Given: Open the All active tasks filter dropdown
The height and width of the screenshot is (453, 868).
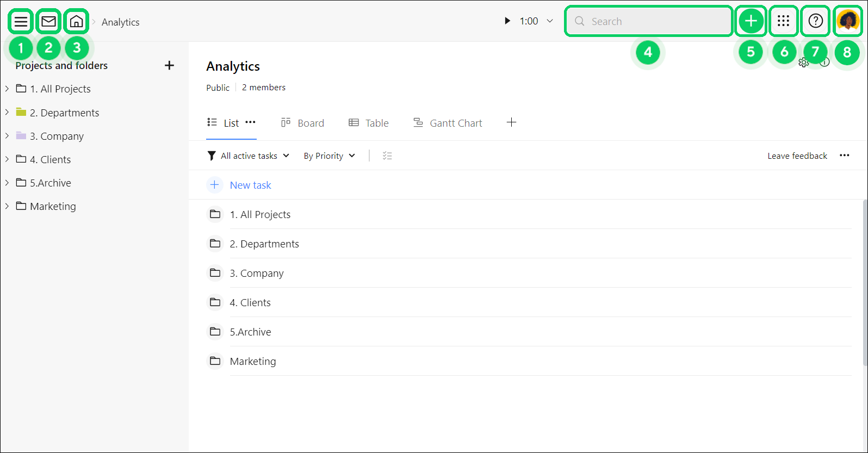Looking at the screenshot, I should 249,156.
